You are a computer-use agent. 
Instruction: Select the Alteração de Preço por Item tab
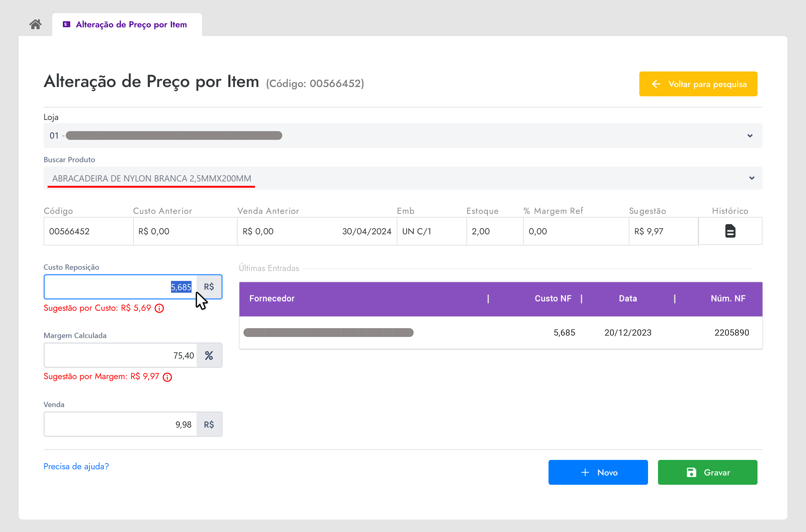click(x=131, y=25)
